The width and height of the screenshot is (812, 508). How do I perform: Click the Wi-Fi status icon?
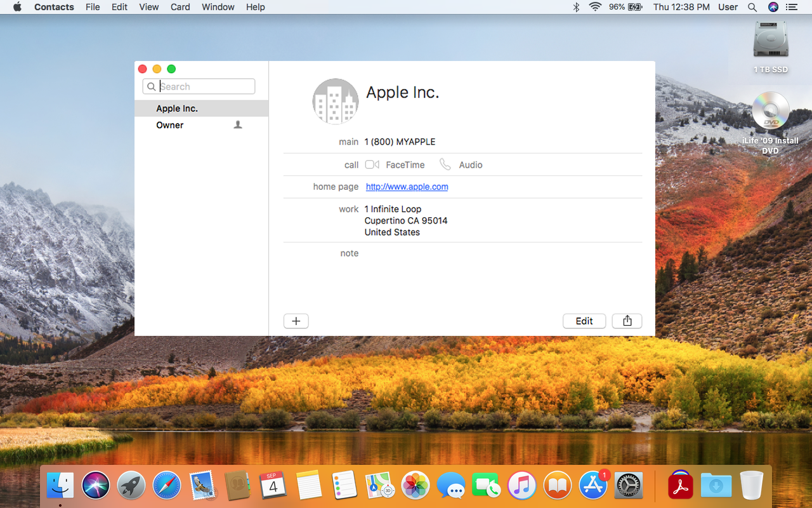click(595, 7)
